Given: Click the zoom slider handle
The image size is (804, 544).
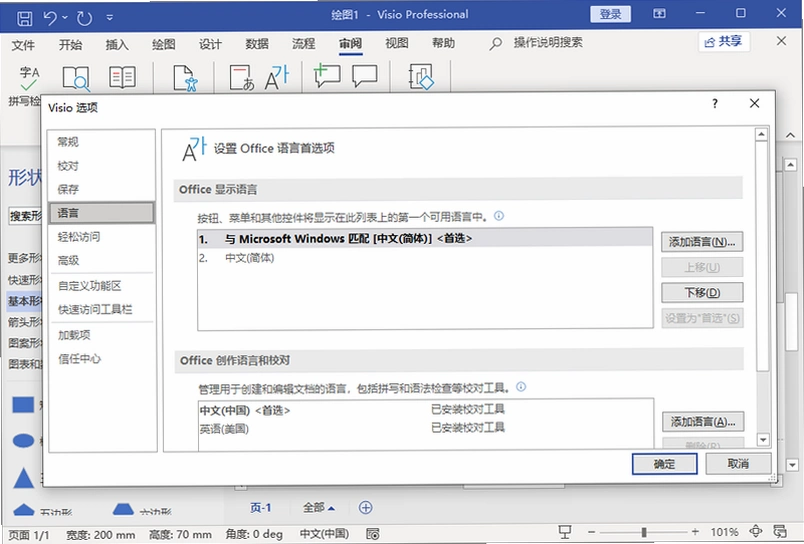Looking at the screenshot, I should [644, 532].
